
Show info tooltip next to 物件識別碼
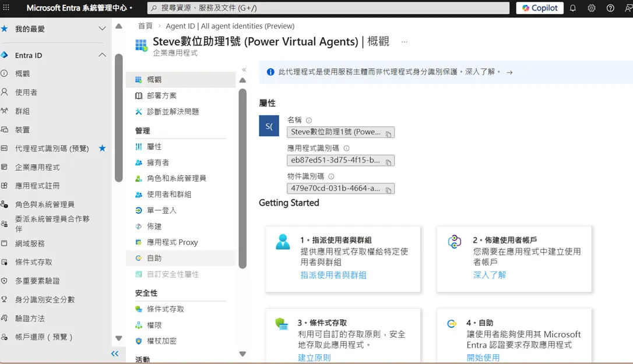click(x=332, y=176)
